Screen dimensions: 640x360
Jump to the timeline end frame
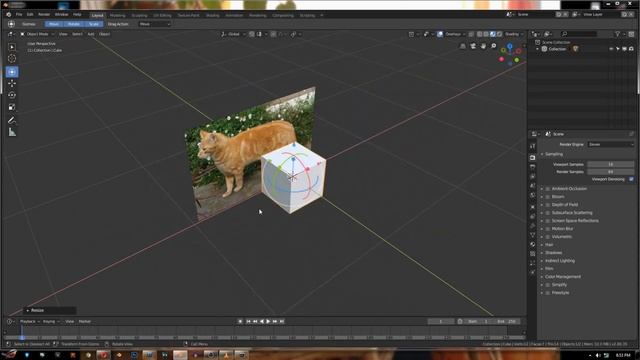(x=282, y=322)
